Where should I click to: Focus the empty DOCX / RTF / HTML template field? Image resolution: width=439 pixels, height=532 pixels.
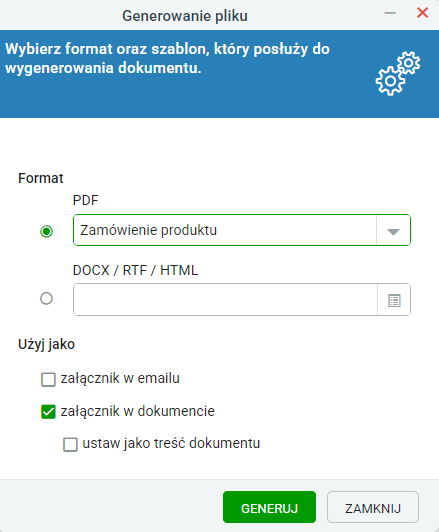pyautogui.click(x=225, y=300)
